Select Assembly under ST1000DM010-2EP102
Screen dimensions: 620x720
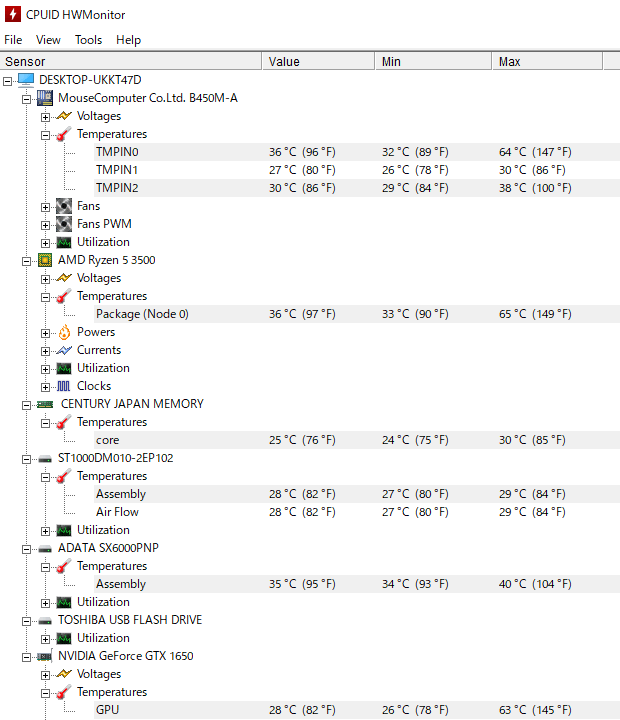click(x=357, y=494)
